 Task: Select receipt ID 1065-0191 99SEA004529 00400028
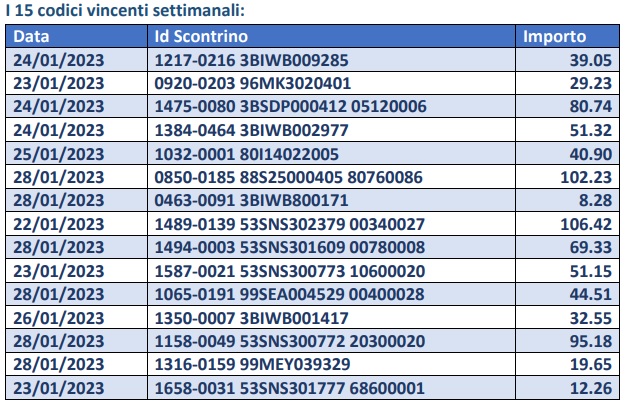(x=289, y=294)
